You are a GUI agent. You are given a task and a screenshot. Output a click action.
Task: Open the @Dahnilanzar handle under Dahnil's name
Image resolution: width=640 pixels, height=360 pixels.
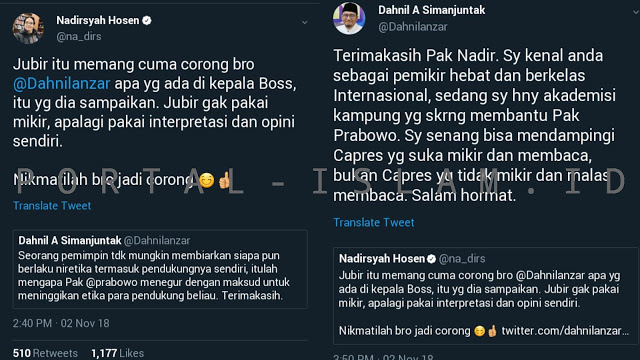pos(413,27)
